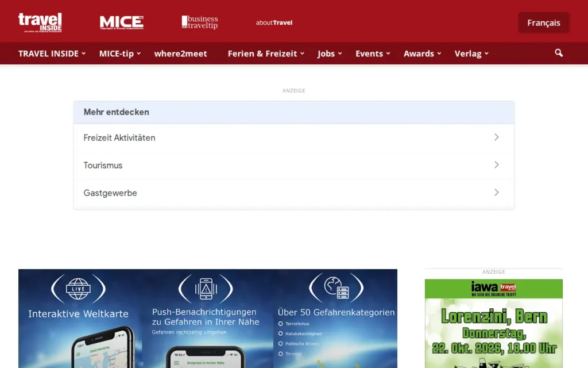Click the search magnifier icon
Viewport: 588px width, 368px height.
point(559,53)
